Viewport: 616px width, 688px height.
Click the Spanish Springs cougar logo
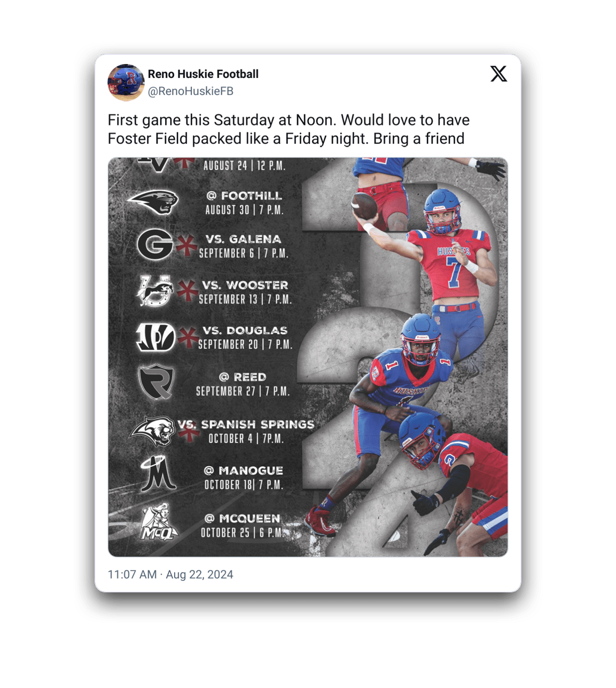pyautogui.click(x=153, y=431)
